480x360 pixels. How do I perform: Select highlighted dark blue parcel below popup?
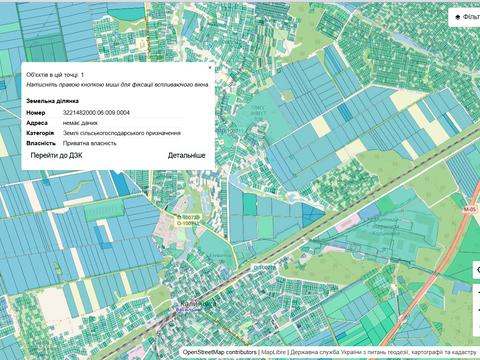[x=120, y=183]
